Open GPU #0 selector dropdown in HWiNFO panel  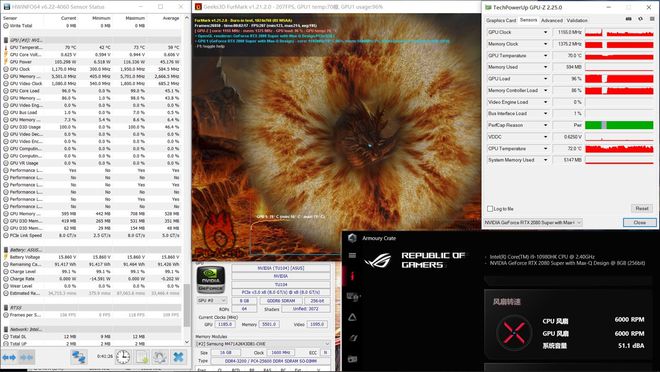pyautogui.click(x=212, y=300)
